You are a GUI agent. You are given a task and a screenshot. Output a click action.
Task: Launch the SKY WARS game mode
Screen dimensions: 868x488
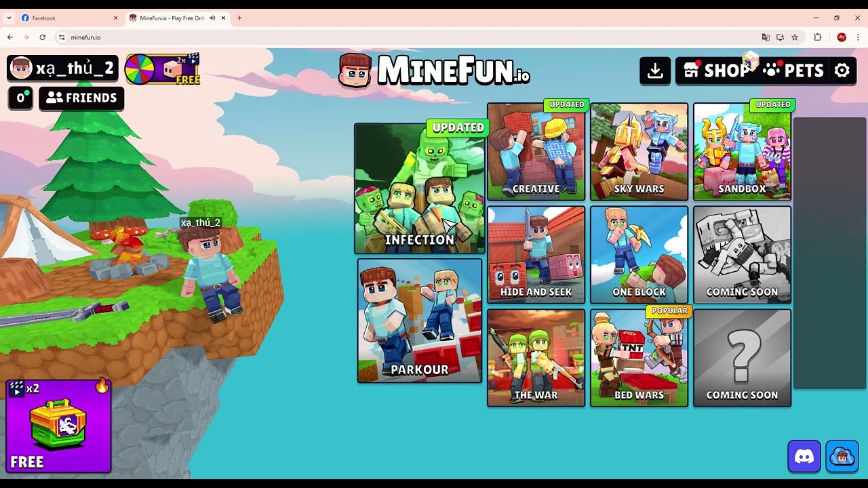click(639, 152)
